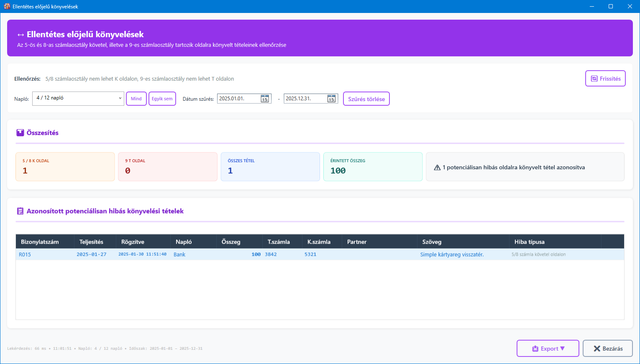Click the app icon in title bar
The height and width of the screenshot is (364, 640).
point(7,6)
